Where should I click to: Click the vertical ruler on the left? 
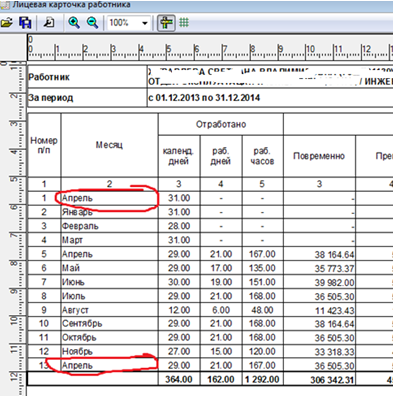point(13,227)
